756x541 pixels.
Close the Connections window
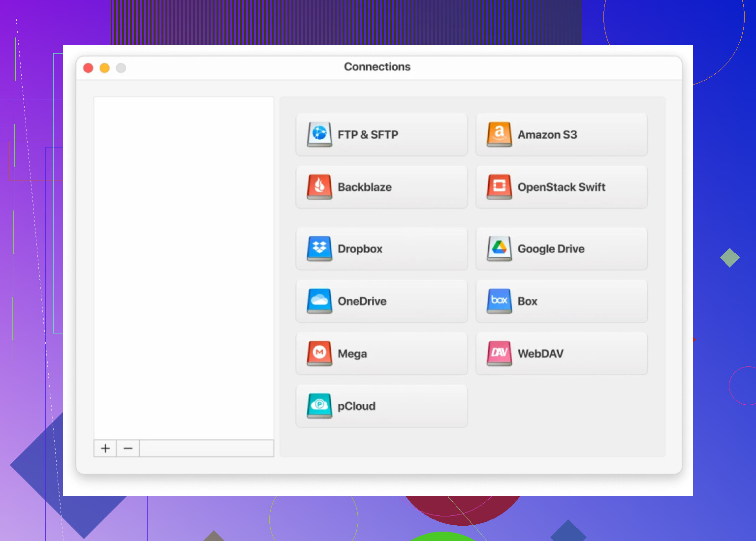(89, 68)
